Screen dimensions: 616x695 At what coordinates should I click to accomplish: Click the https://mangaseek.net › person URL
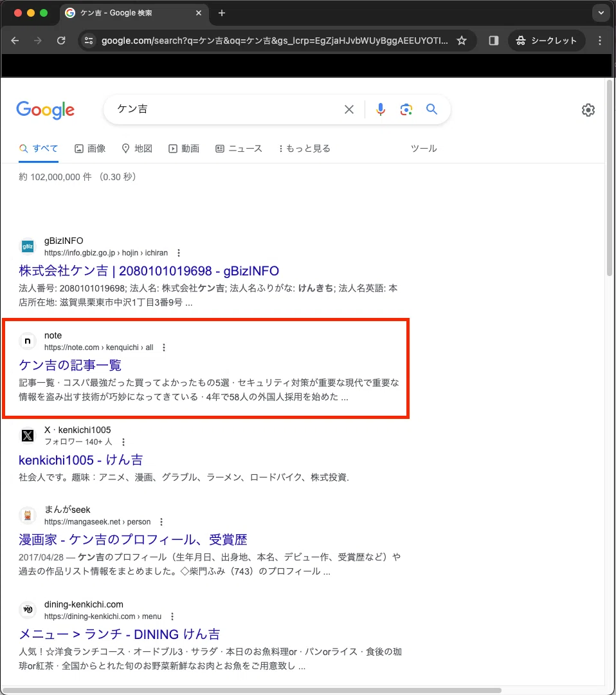(x=98, y=522)
